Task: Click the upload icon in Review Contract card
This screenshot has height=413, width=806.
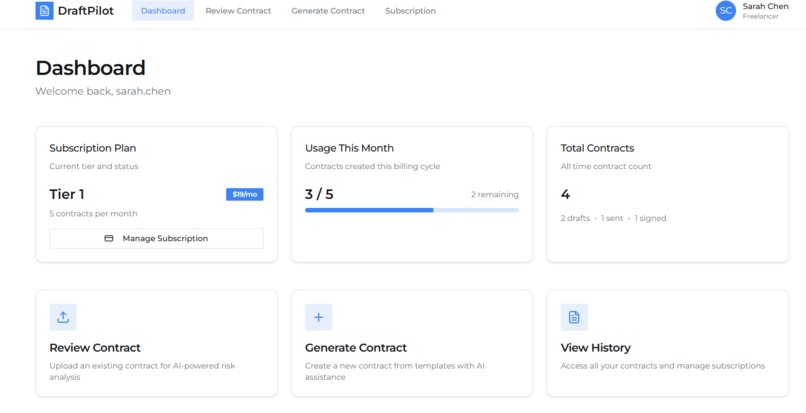Action: pyautogui.click(x=63, y=317)
